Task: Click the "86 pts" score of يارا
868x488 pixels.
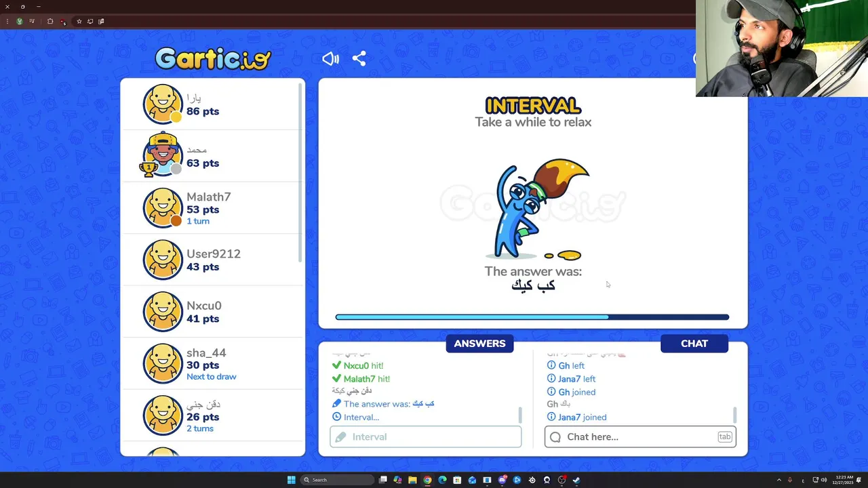Action: pos(203,111)
